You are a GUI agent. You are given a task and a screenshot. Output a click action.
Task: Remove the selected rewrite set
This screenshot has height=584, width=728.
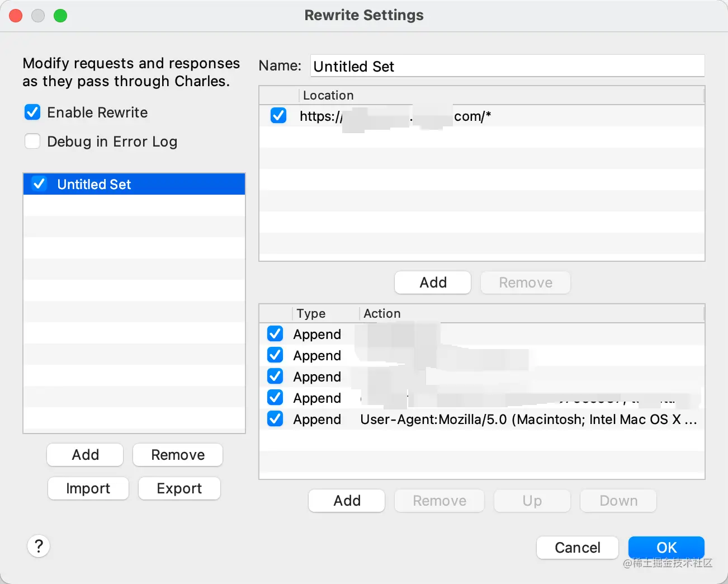177,455
